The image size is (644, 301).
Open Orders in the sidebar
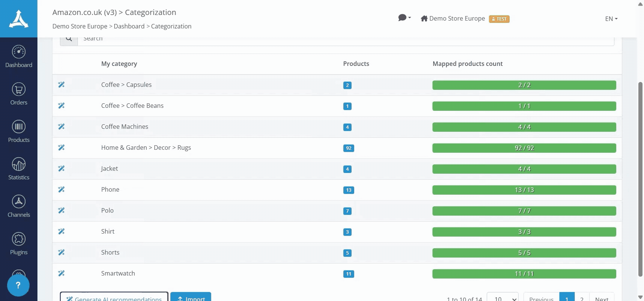pyautogui.click(x=19, y=94)
